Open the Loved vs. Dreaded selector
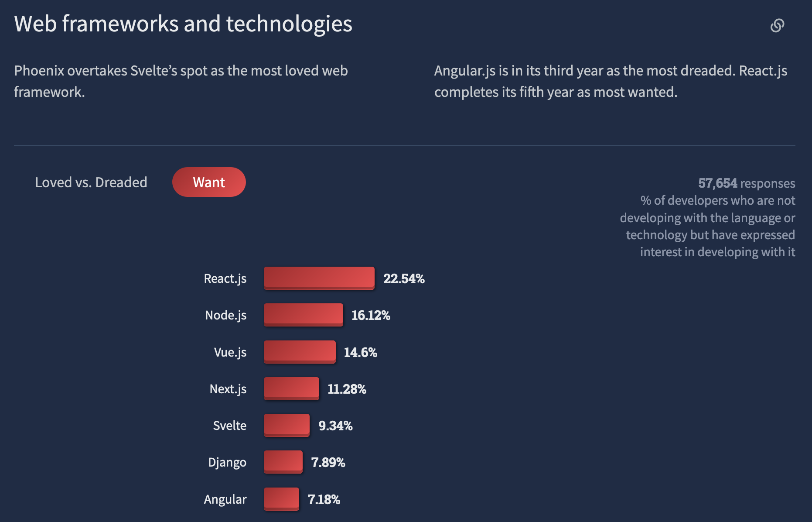 [91, 182]
